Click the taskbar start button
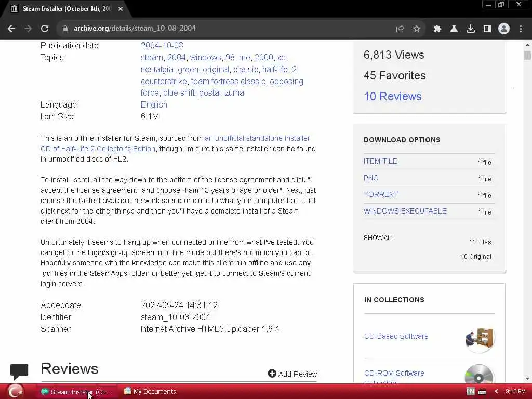The width and height of the screenshot is (532, 399). click(15, 392)
